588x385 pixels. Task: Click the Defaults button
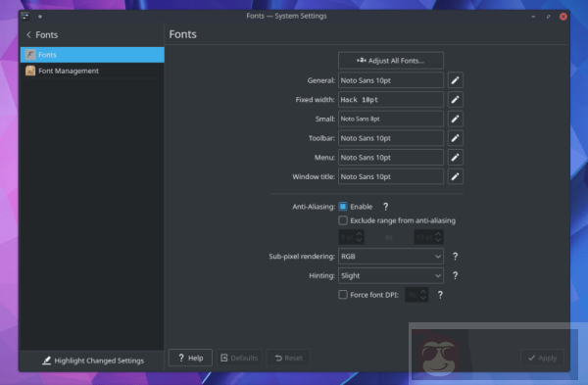(x=239, y=358)
